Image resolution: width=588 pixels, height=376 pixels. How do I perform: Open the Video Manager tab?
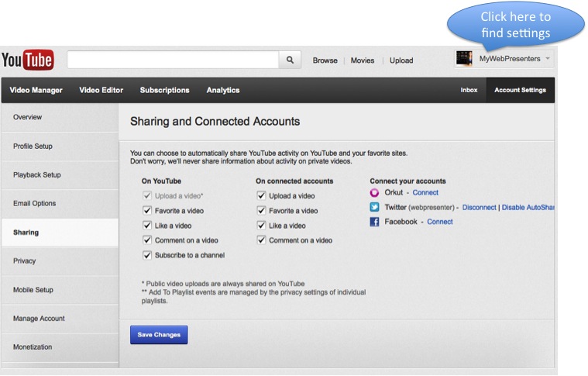click(36, 90)
